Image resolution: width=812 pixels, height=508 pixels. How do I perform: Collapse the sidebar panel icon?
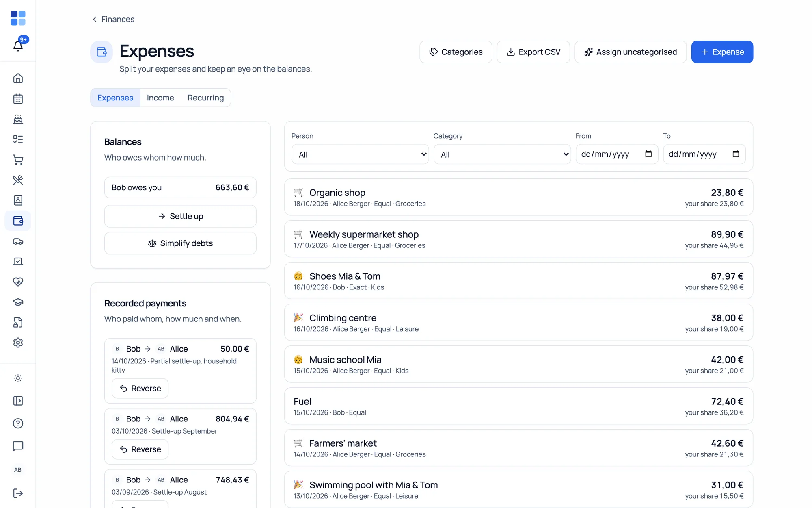click(18, 401)
